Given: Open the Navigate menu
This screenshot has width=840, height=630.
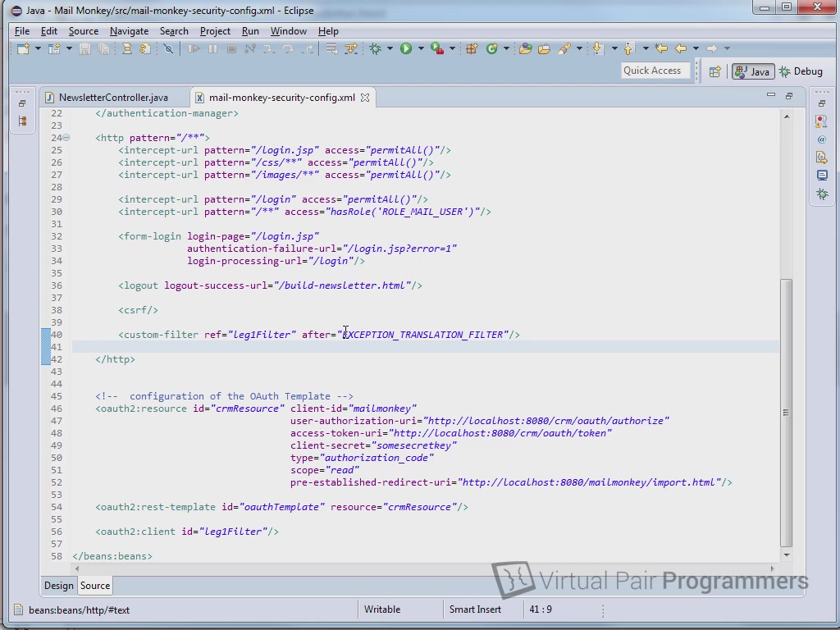Looking at the screenshot, I should coord(129,31).
